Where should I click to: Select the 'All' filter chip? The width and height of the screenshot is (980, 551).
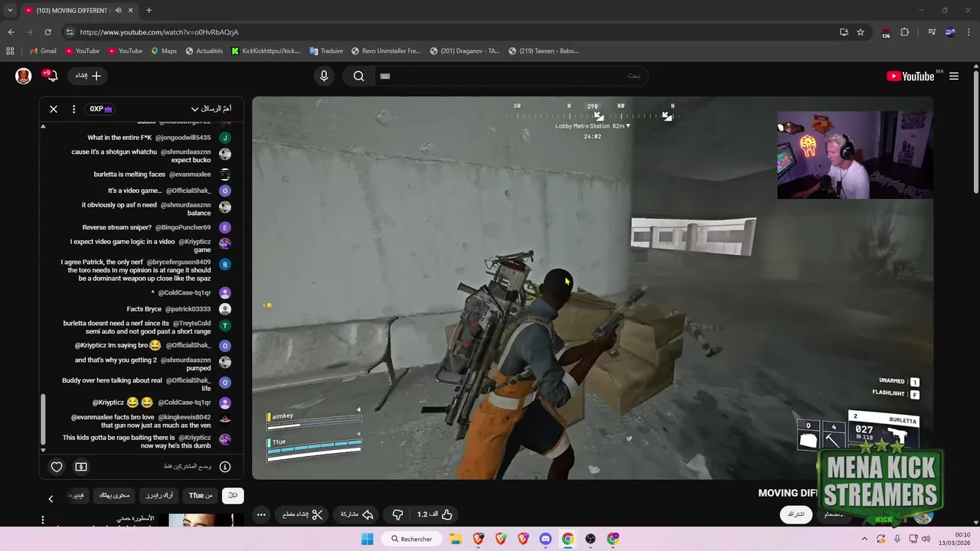pos(233,495)
